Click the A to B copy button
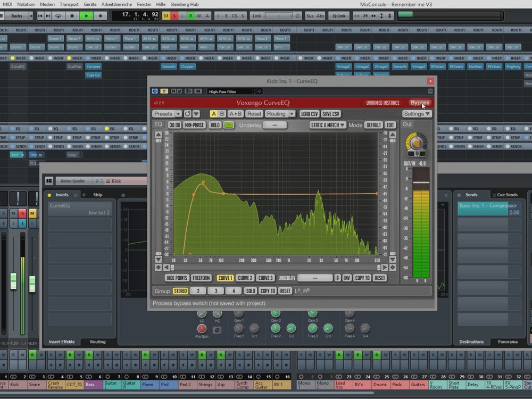532x399 pixels. coord(236,114)
